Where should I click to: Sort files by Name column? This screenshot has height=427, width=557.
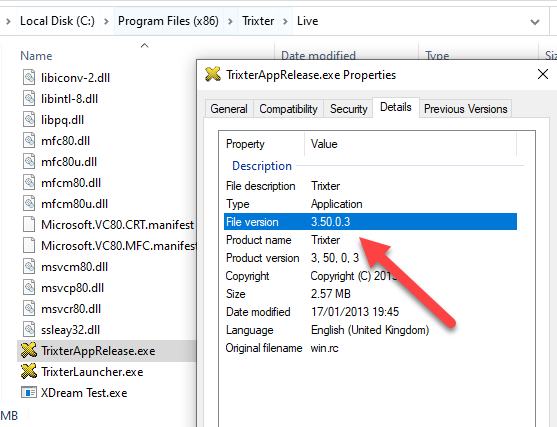click(36, 56)
